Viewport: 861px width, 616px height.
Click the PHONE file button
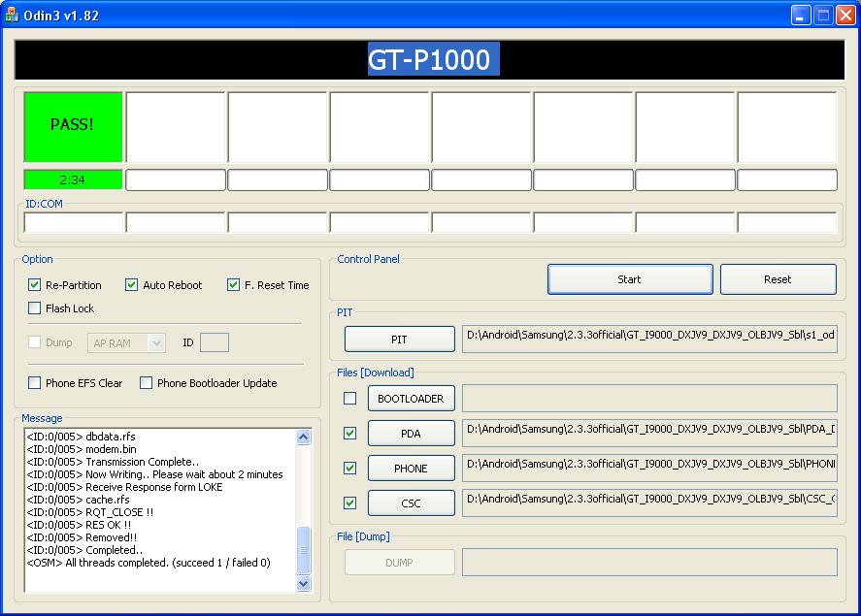[411, 469]
